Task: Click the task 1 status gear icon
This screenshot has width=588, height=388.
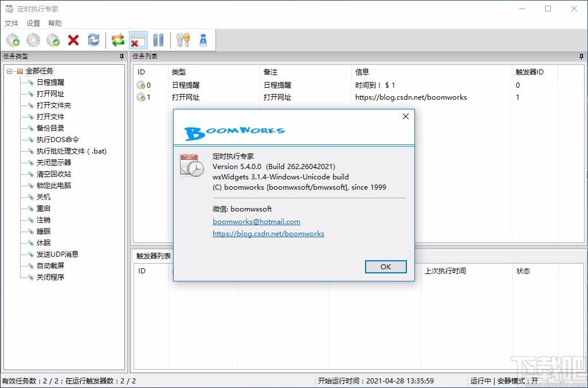Action: coord(141,97)
